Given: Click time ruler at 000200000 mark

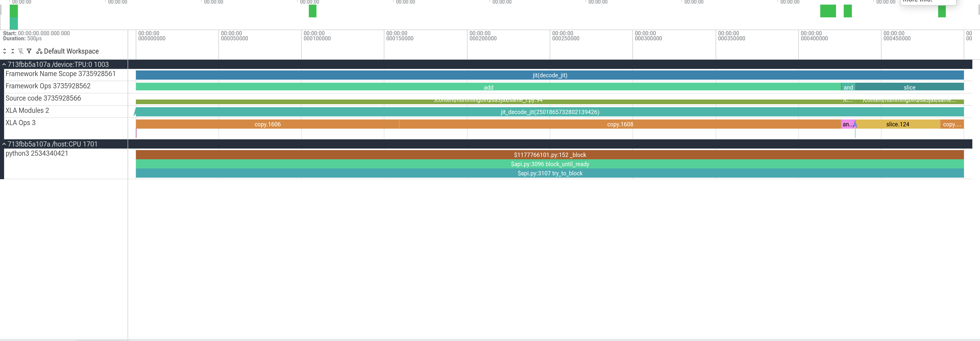Looking at the screenshot, I should click(483, 36).
